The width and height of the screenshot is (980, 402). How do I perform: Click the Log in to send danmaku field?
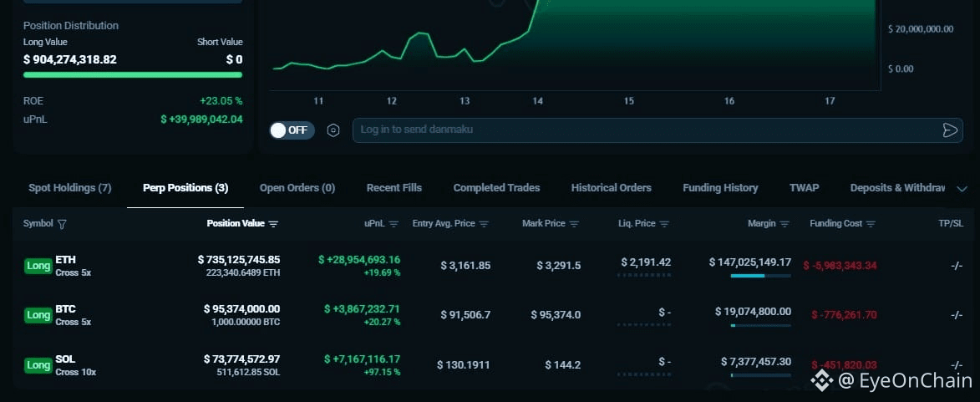click(643, 130)
